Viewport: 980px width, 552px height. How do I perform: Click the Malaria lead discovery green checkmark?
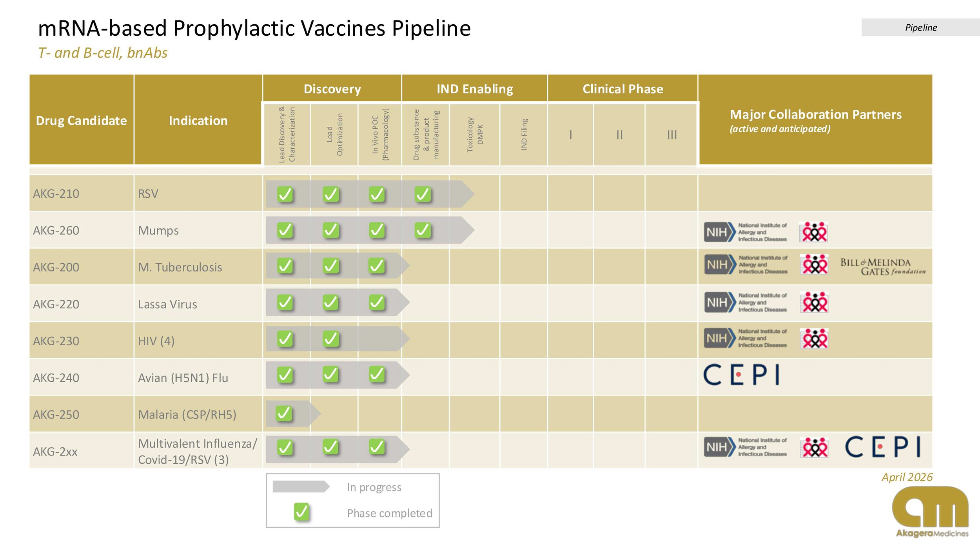pos(284,413)
